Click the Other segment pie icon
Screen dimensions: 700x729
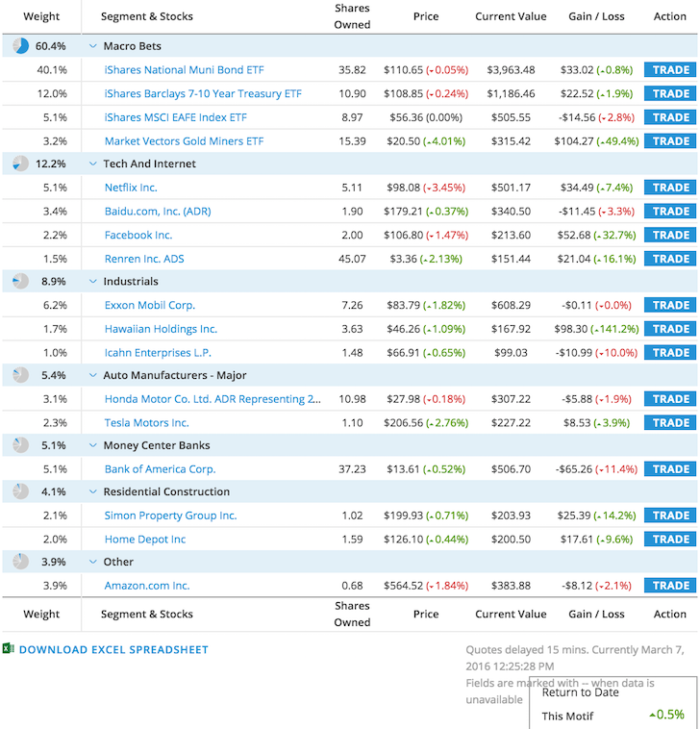coord(20,562)
